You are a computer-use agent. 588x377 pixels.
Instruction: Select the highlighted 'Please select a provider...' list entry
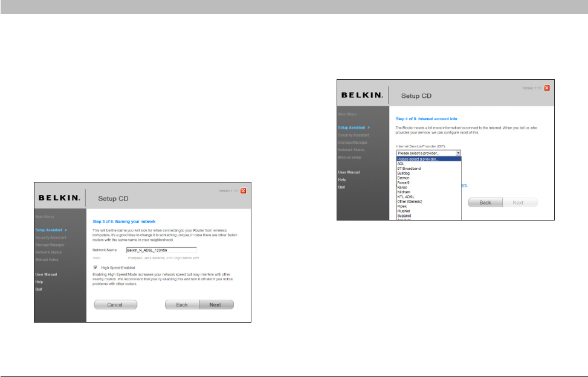(428, 159)
